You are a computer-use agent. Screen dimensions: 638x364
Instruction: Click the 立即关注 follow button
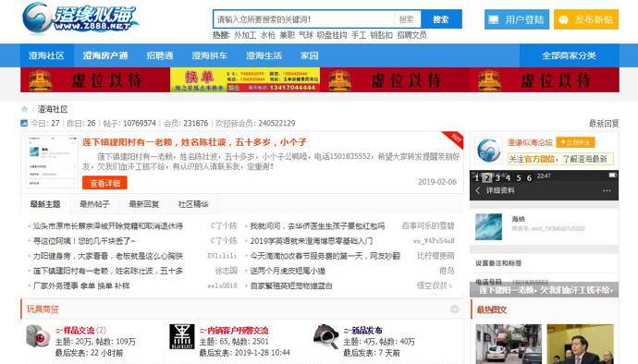coord(575,142)
